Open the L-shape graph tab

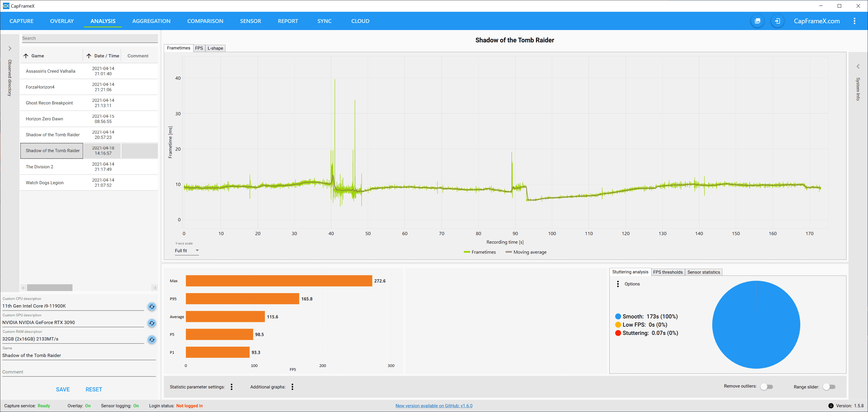[x=215, y=48]
